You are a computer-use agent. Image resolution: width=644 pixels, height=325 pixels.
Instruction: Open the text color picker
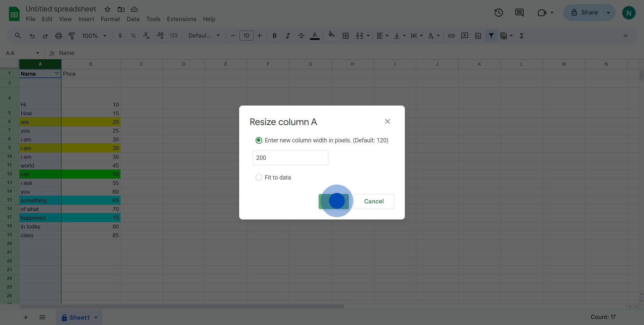click(x=315, y=36)
